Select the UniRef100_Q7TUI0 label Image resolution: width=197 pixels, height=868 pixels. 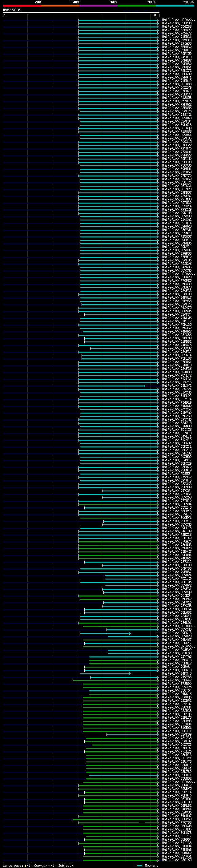[x=176, y=501]
